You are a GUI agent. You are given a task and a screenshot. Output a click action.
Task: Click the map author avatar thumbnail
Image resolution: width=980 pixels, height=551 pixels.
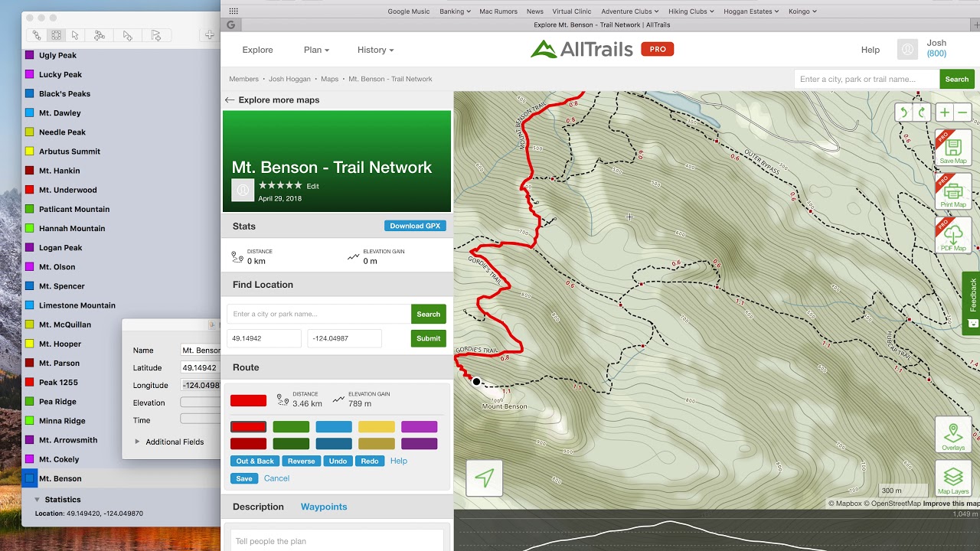pyautogui.click(x=243, y=190)
